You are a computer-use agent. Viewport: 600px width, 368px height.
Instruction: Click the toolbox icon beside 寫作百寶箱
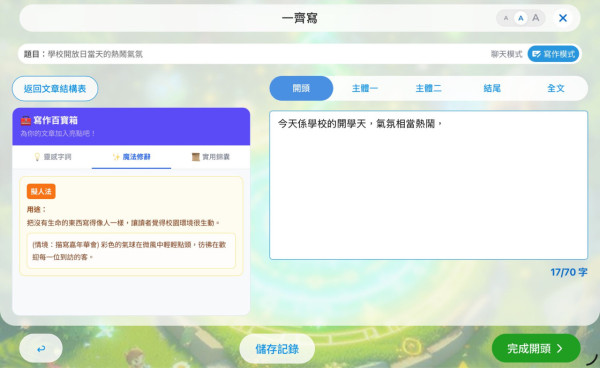click(26, 120)
